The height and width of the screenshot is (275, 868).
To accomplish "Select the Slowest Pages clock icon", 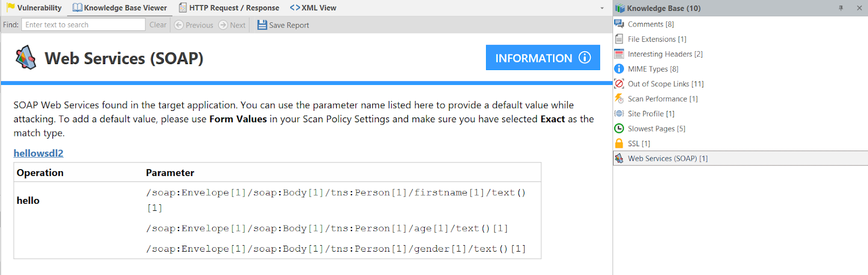I will coord(619,128).
